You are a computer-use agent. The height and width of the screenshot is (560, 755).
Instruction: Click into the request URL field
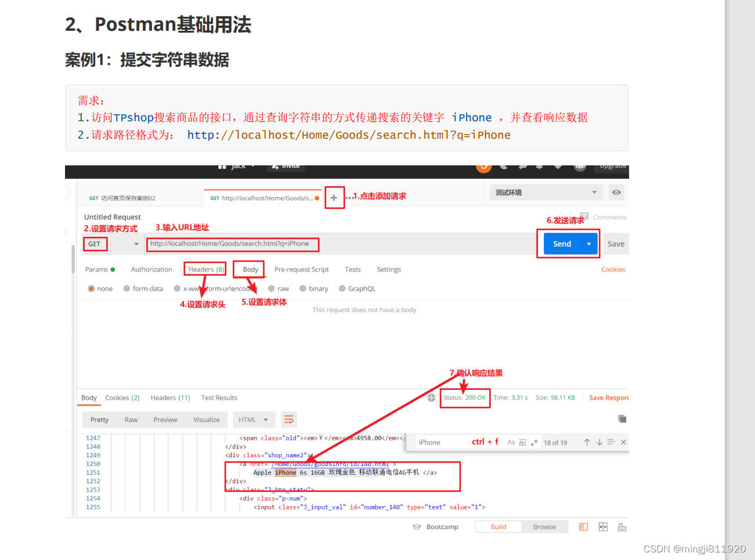[x=340, y=244]
